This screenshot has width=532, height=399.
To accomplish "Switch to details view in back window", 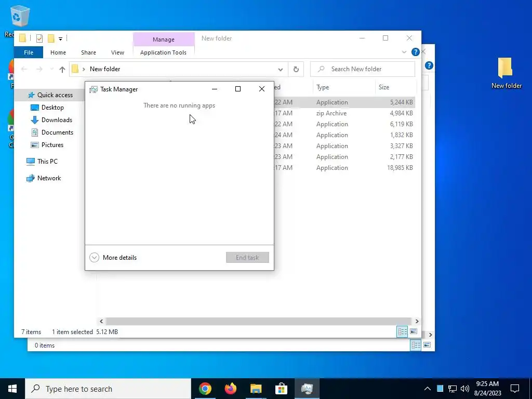I will point(416,345).
